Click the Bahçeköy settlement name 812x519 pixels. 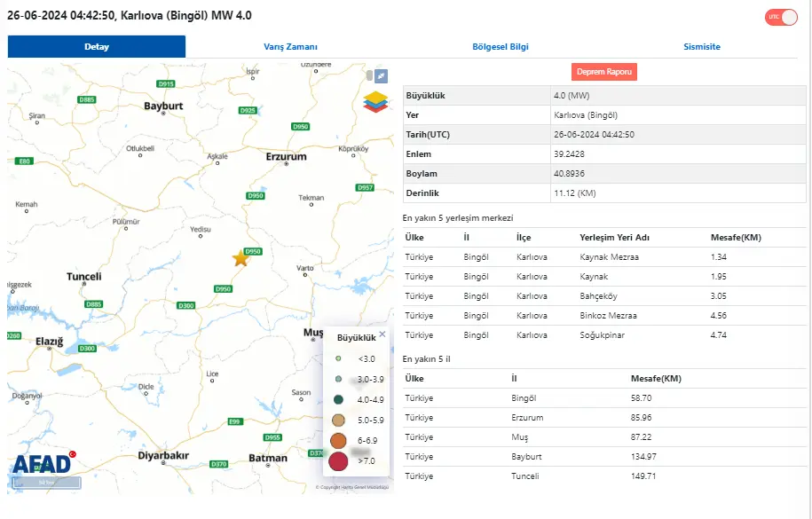[599, 296]
